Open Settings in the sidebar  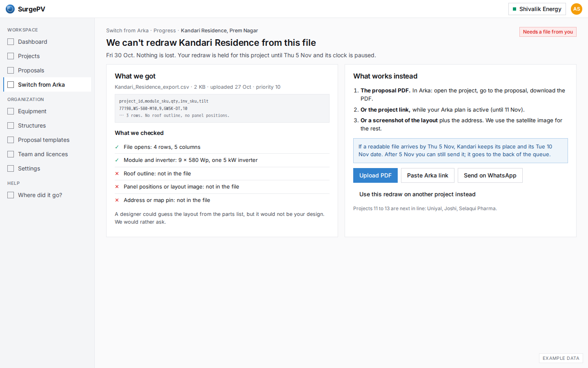click(47, 168)
